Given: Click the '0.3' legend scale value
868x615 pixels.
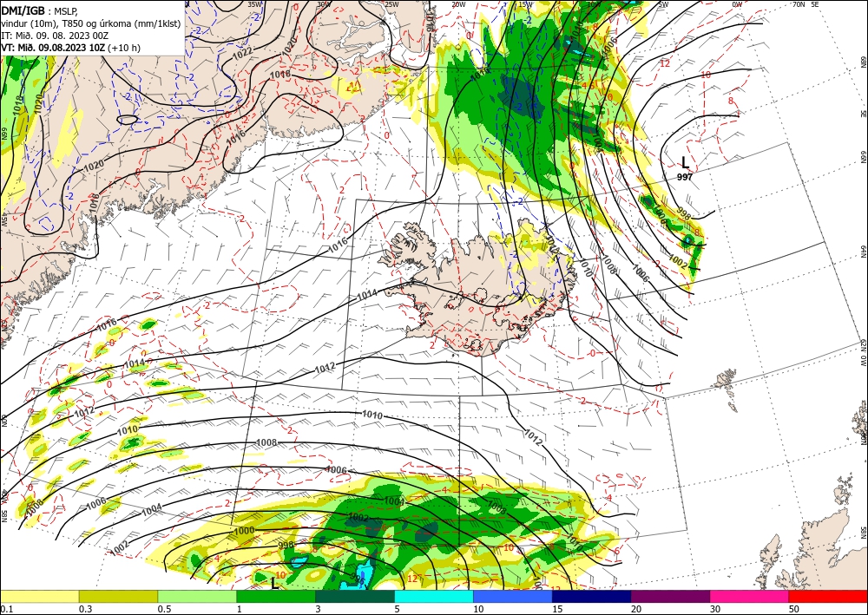Looking at the screenshot, I should click(85, 609).
